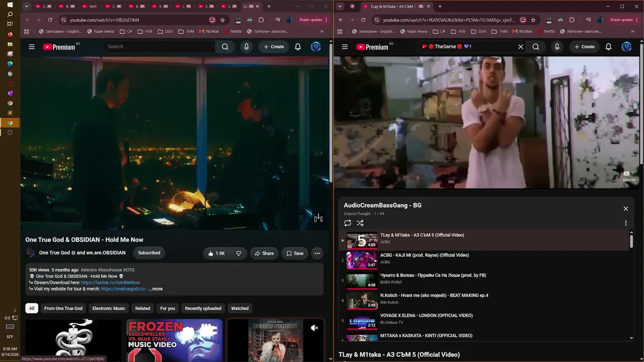Click Create button in left YouTube window
The height and width of the screenshot is (362, 644).
274,47
